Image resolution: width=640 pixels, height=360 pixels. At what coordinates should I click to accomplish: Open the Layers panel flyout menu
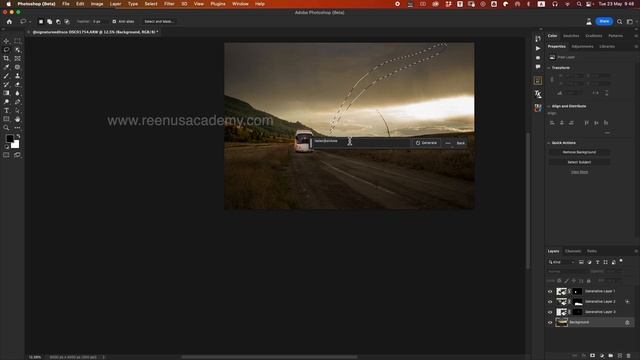click(x=636, y=251)
